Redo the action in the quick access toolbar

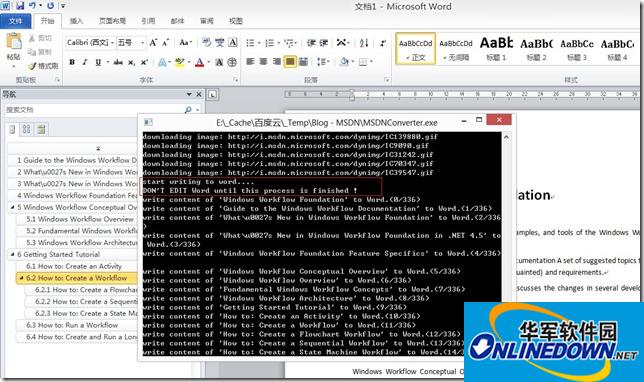pos(50,6)
